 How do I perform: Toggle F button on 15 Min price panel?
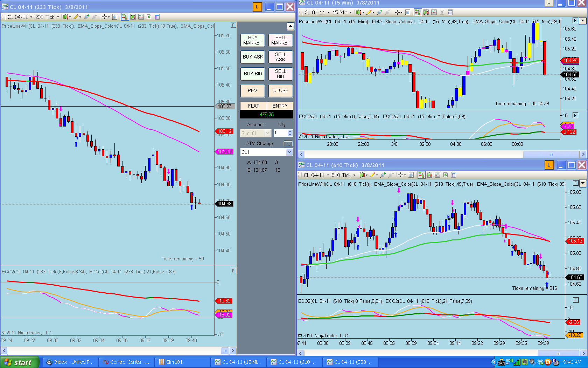pyautogui.click(x=575, y=21)
